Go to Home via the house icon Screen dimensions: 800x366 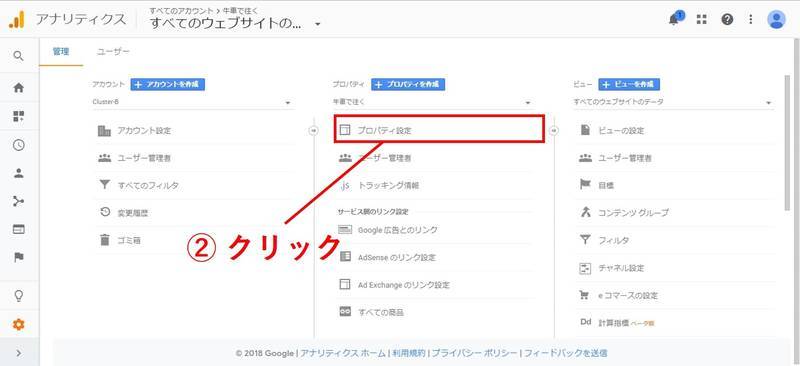pyautogui.click(x=18, y=88)
